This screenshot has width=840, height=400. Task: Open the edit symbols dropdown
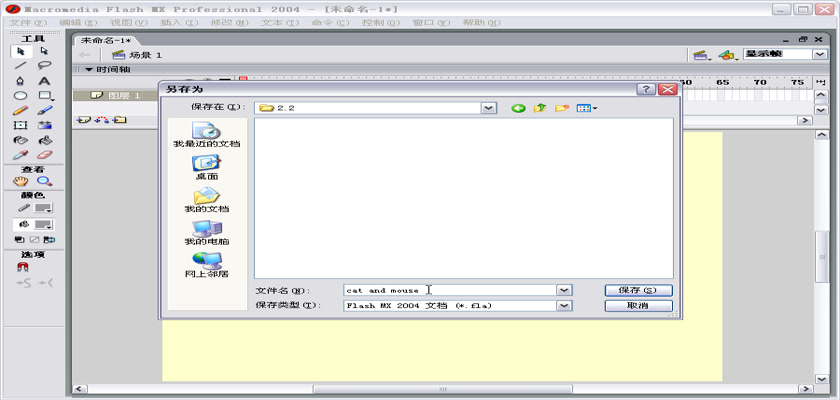click(728, 55)
